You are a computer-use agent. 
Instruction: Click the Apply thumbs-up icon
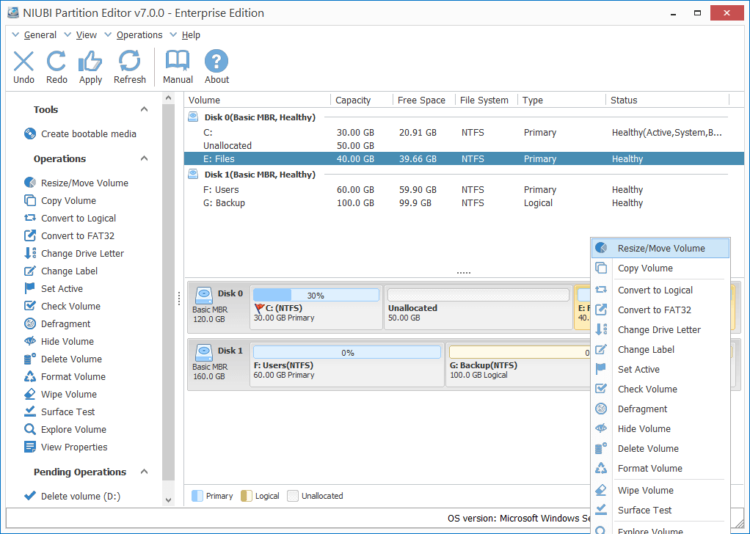[90, 61]
